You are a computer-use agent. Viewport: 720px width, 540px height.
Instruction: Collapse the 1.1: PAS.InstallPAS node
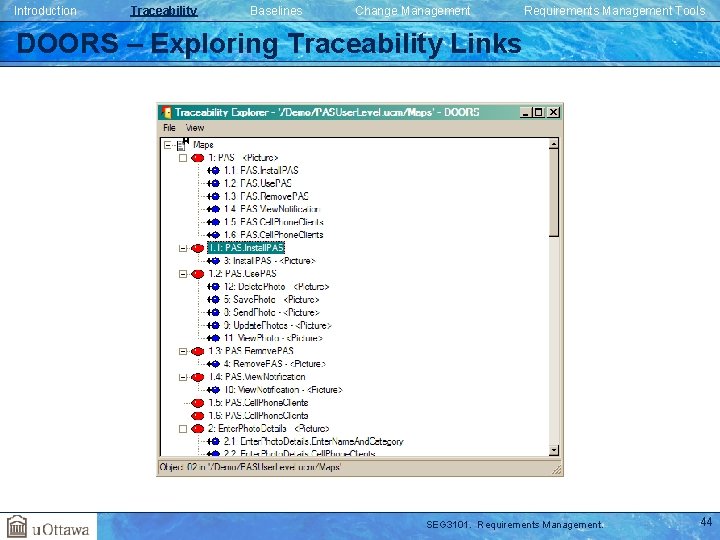click(183, 248)
